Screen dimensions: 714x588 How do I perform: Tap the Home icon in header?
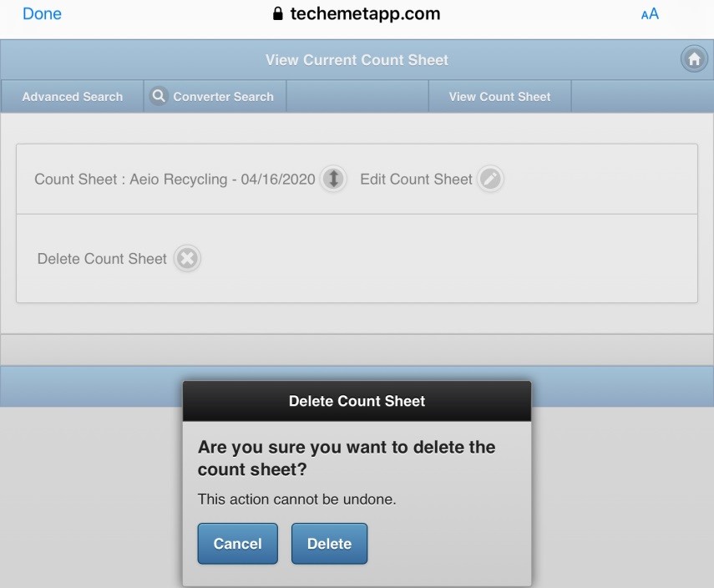693,59
